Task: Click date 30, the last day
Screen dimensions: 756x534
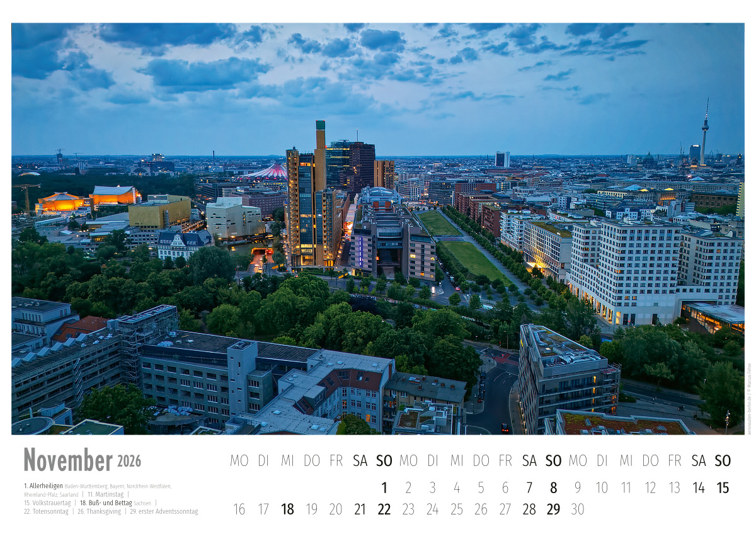Action: 578,509
